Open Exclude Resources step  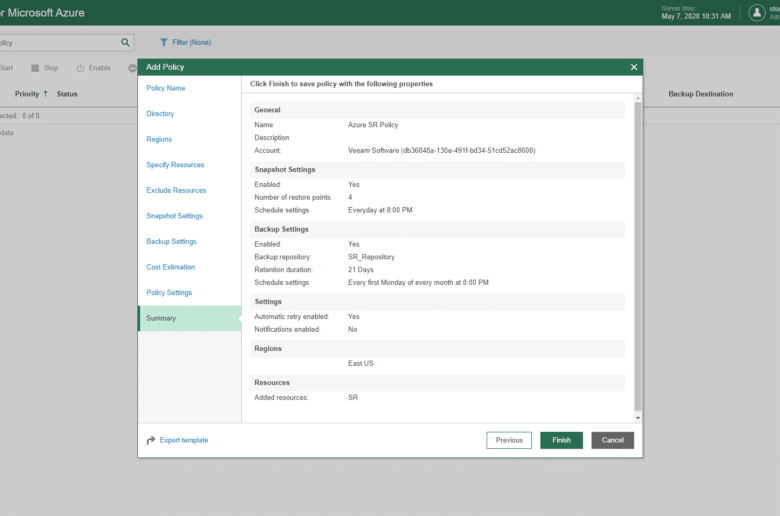click(x=176, y=190)
